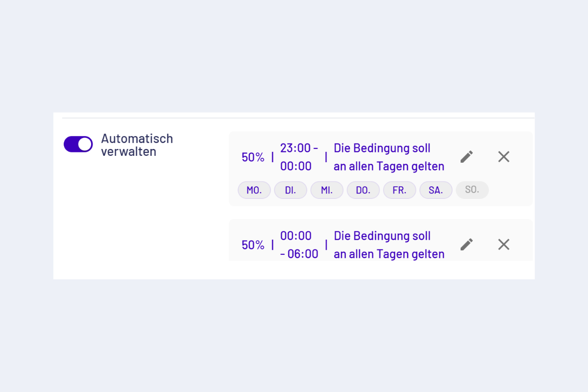Select the SA. weekday chip

[436, 190]
